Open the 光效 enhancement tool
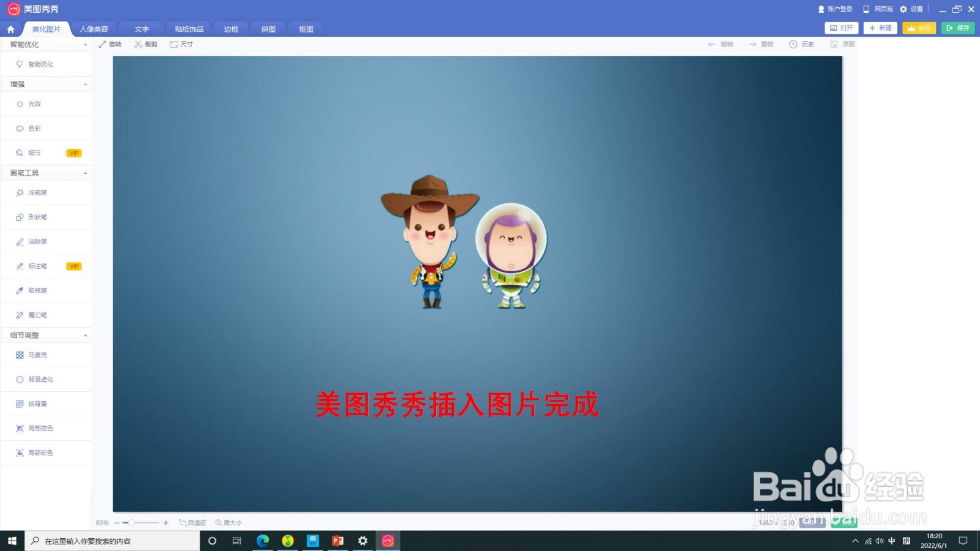Screen dimensions: 980x551 [x=47, y=104]
